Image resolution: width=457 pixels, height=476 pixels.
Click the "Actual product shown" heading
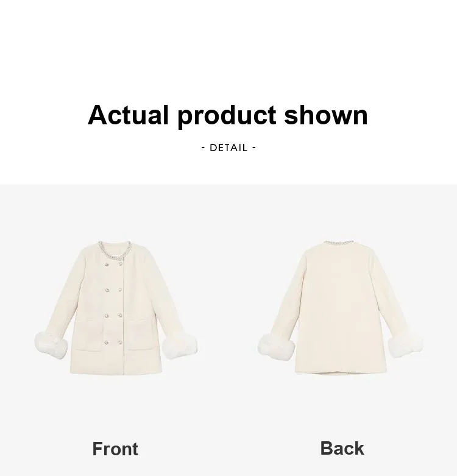[228, 115]
